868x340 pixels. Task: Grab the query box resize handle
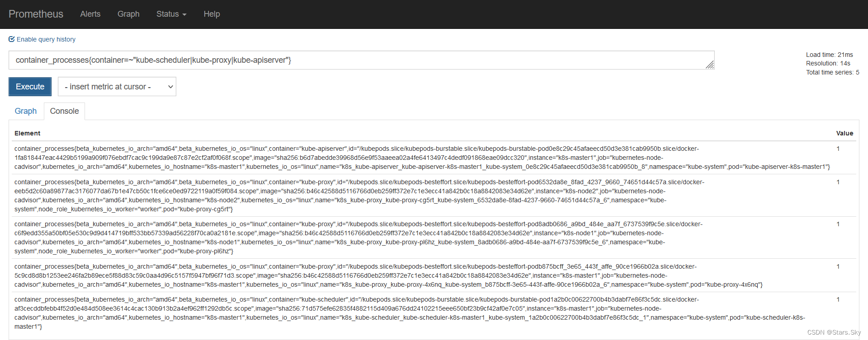click(x=710, y=65)
